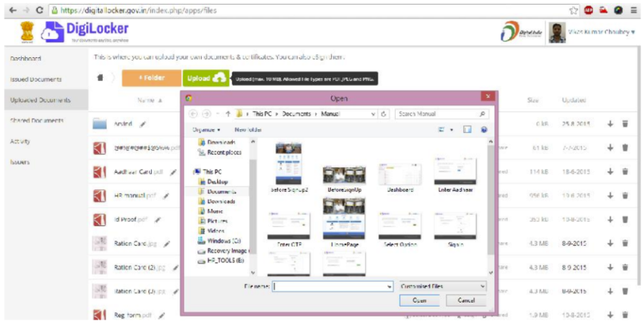The height and width of the screenshot is (323, 644).
Task: Rename Aadhaar Card.pdf with pencil icon
Action: [173, 172]
